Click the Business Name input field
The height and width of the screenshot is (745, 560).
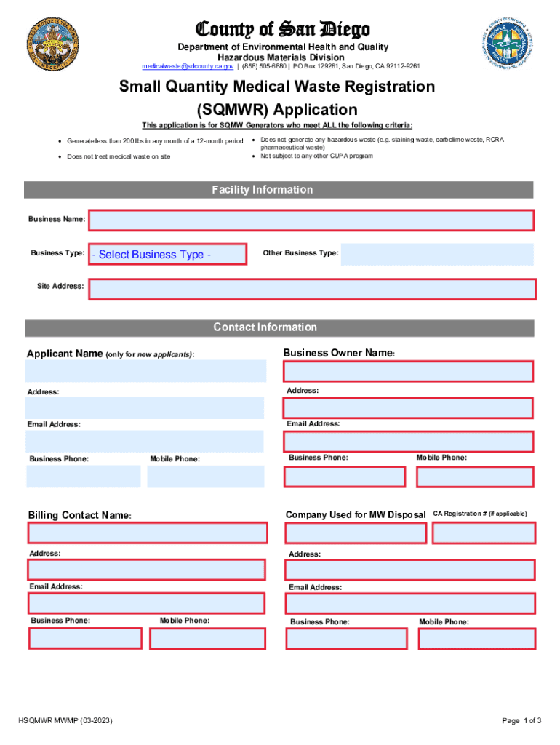point(311,220)
